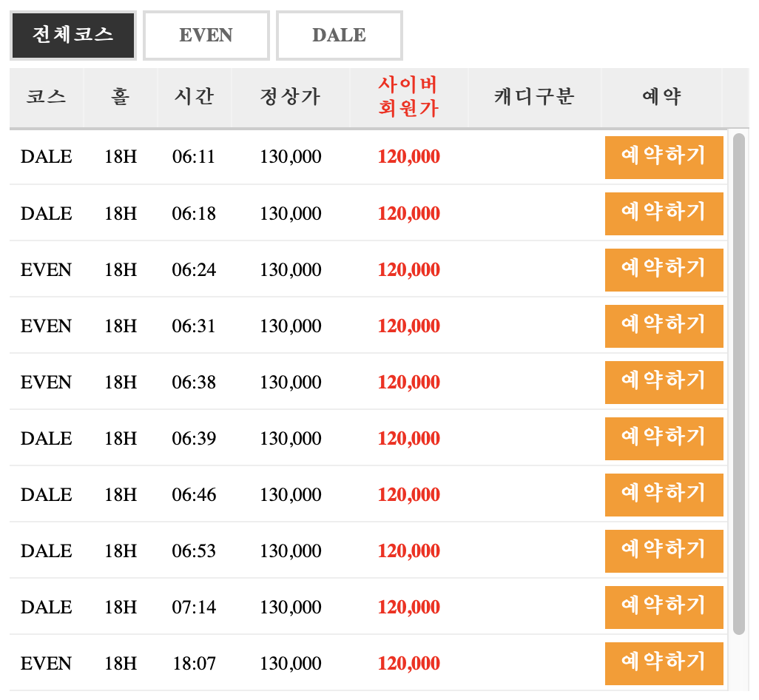This screenshot has height=700, width=759.
Task: Select the 06:39 time cell
Action: click(x=194, y=438)
